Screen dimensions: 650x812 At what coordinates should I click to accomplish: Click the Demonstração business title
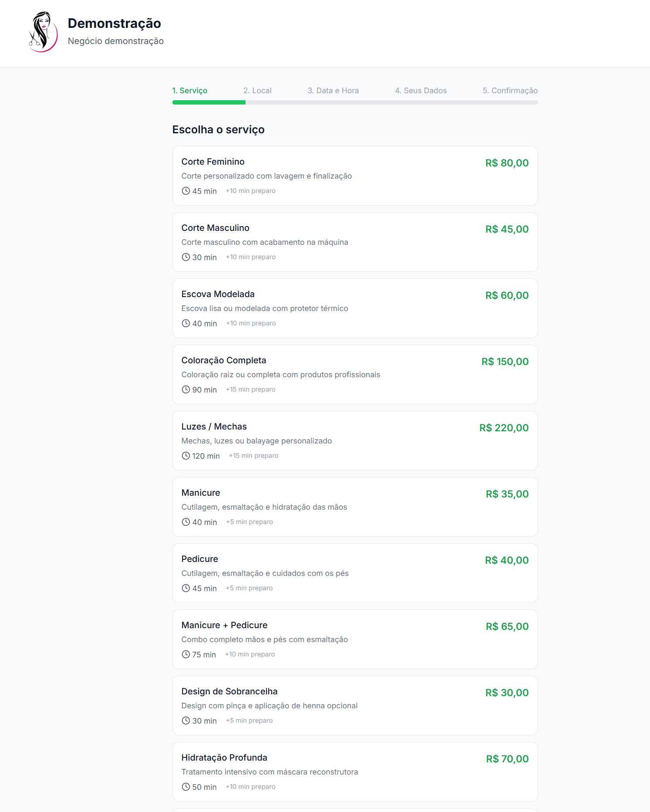tap(114, 23)
